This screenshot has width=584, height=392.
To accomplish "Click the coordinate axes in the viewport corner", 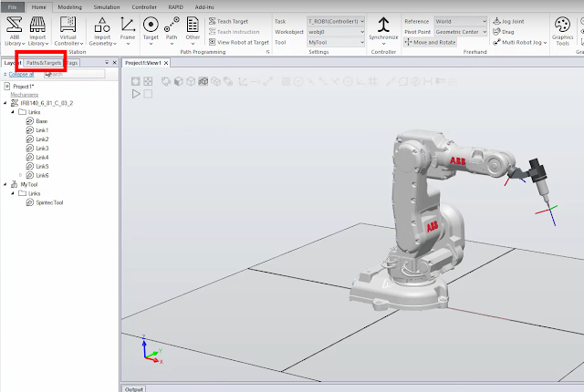I will [x=153, y=349].
